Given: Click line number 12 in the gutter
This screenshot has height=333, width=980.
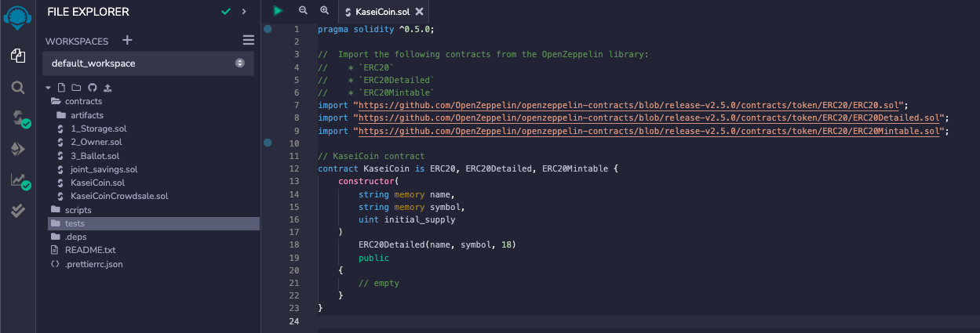Looking at the screenshot, I should pyautogui.click(x=294, y=168).
